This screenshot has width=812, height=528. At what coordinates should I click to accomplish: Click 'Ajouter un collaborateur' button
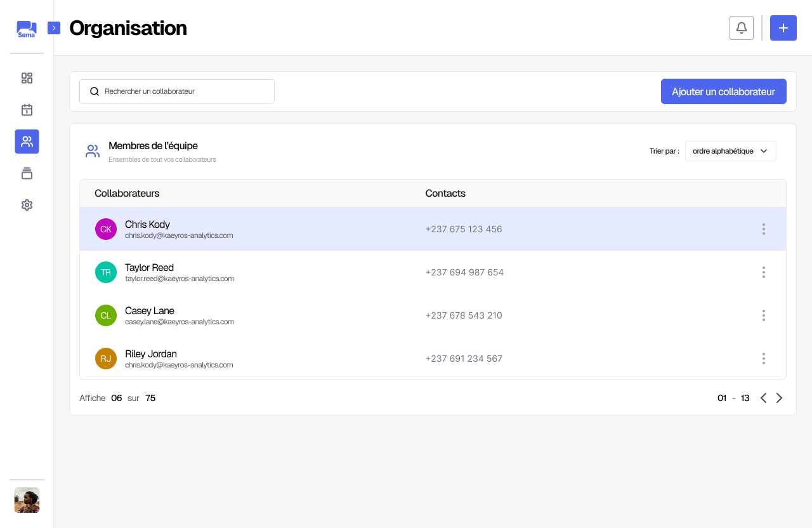coord(723,91)
